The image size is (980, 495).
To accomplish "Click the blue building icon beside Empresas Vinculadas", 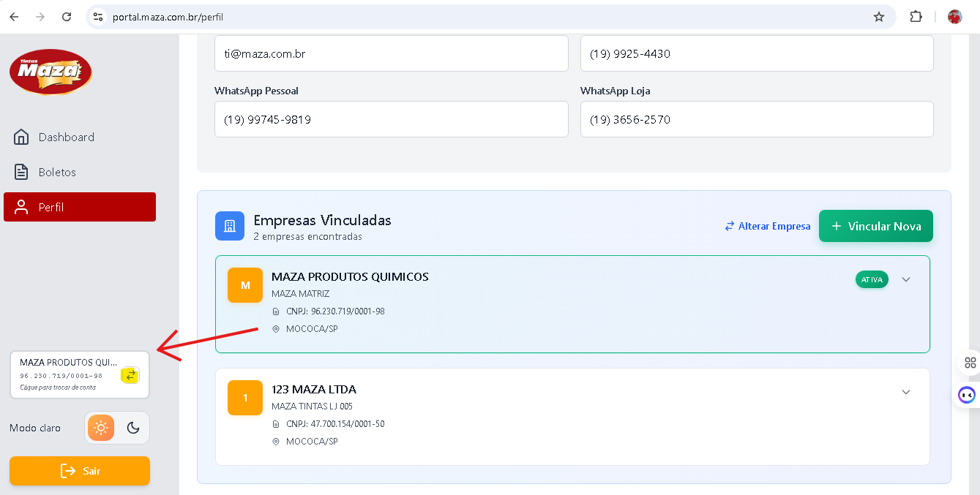I will [230, 226].
